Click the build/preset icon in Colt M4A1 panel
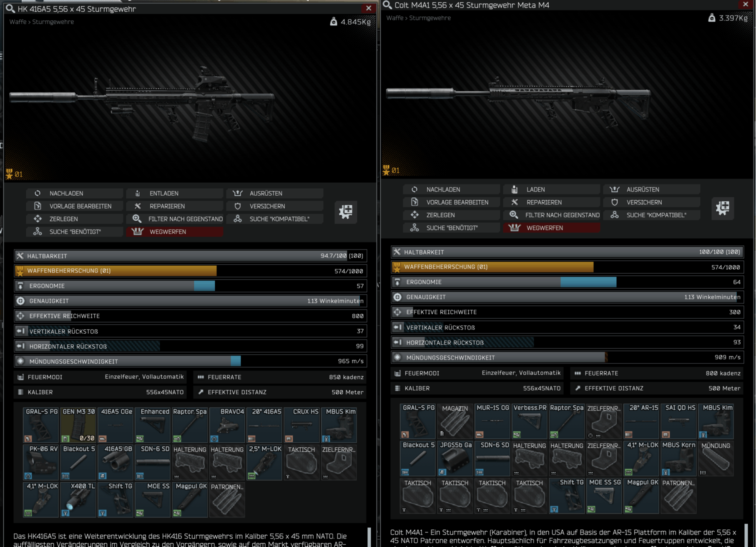 pyautogui.click(x=722, y=208)
